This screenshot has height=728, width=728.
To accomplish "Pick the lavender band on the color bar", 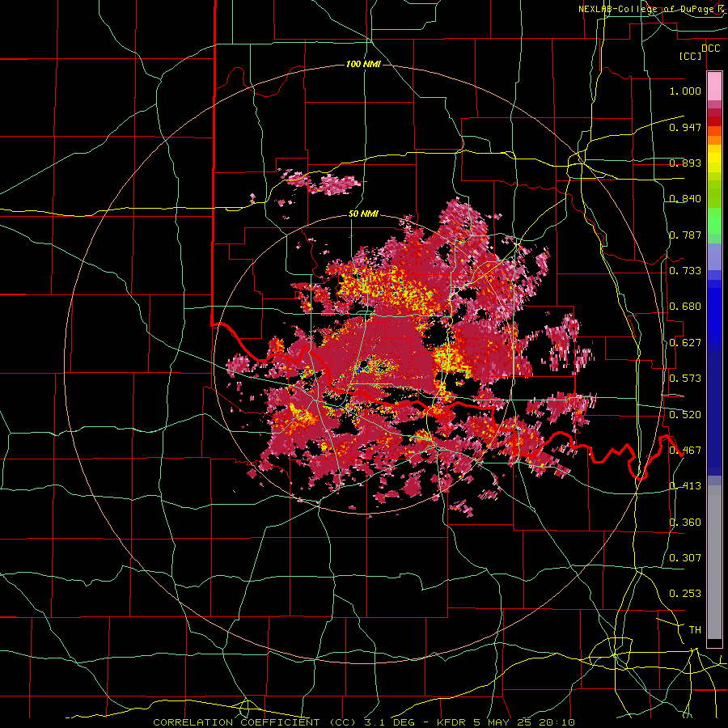I will [714, 256].
